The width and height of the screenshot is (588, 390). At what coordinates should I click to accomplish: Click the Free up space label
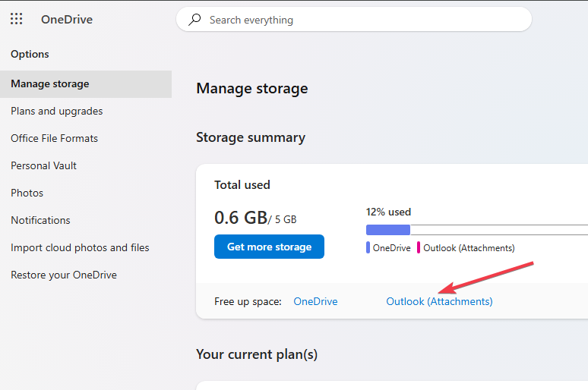248,301
